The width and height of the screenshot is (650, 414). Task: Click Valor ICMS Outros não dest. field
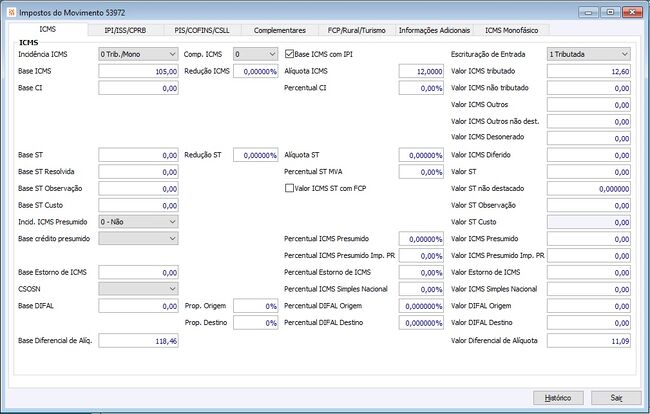point(589,121)
